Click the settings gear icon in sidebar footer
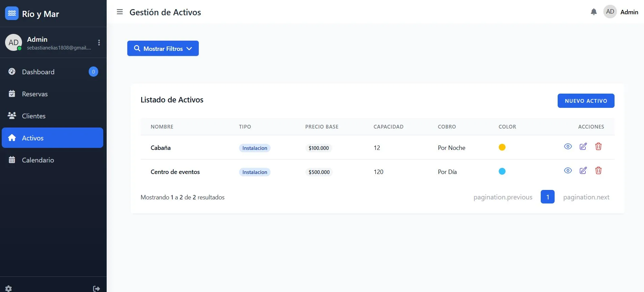This screenshot has width=644, height=292. [x=8, y=288]
